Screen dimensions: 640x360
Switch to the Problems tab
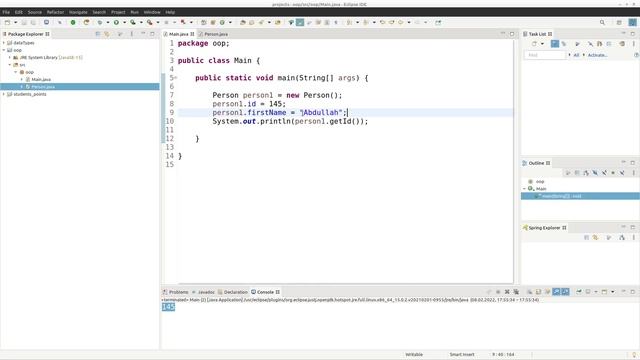[x=176, y=292]
